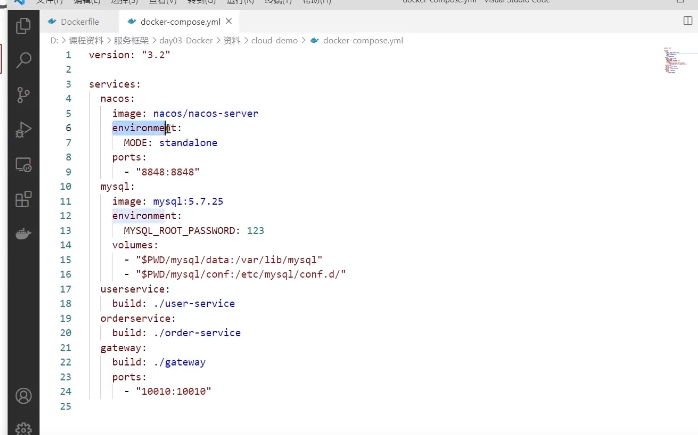Click the ports: key under gateway
The height and width of the screenshot is (435, 698).
tap(129, 377)
